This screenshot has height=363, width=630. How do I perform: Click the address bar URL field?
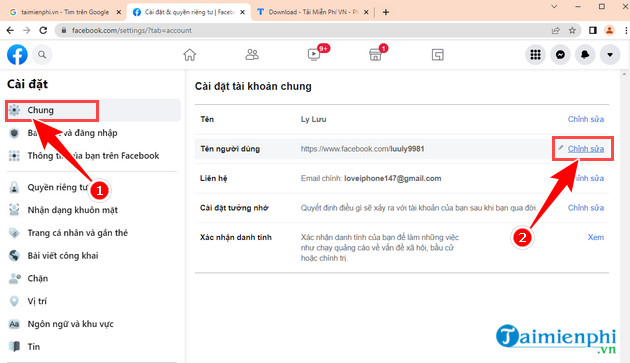(x=318, y=30)
